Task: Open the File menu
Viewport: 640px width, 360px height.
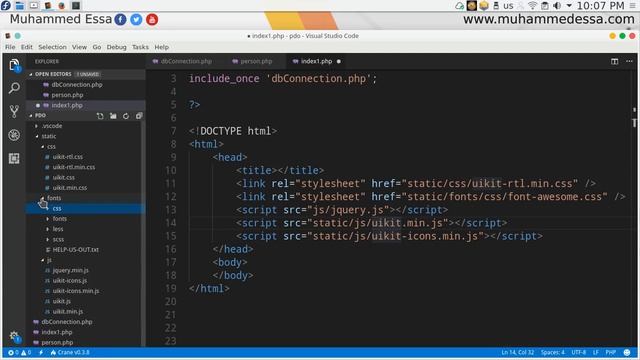Action: click(10, 47)
